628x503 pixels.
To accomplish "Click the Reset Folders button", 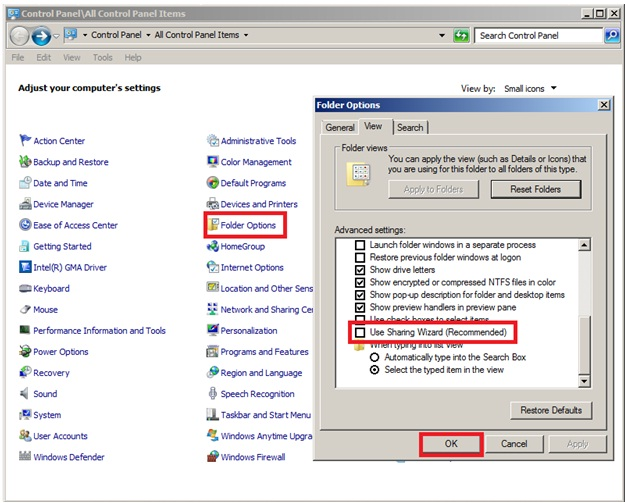I will (x=535, y=189).
